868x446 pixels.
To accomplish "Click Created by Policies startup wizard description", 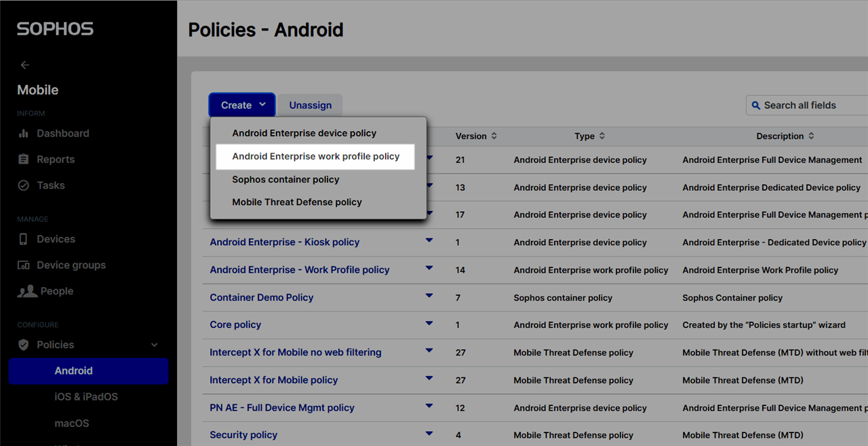I will (x=764, y=325).
